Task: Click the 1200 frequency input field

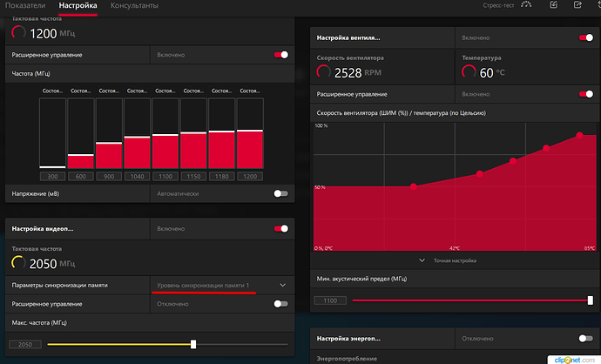Action: (250, 176)
